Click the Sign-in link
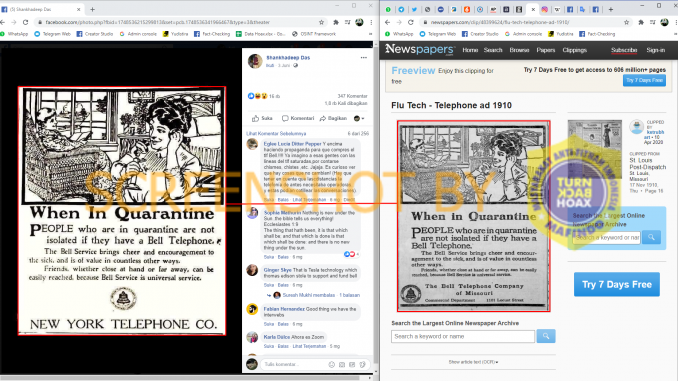This screenshot has width=678, height=381. pyautogui.click(x=656, y=50)
